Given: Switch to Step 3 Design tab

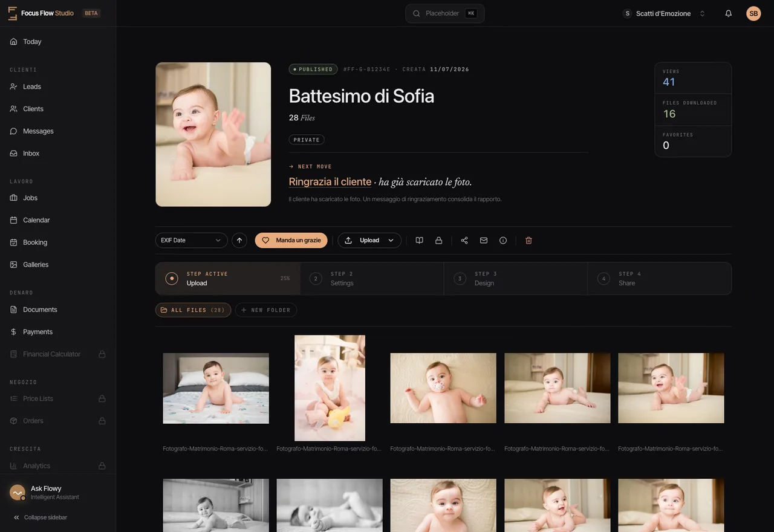Looking at the screenshot, I should 516,279.
